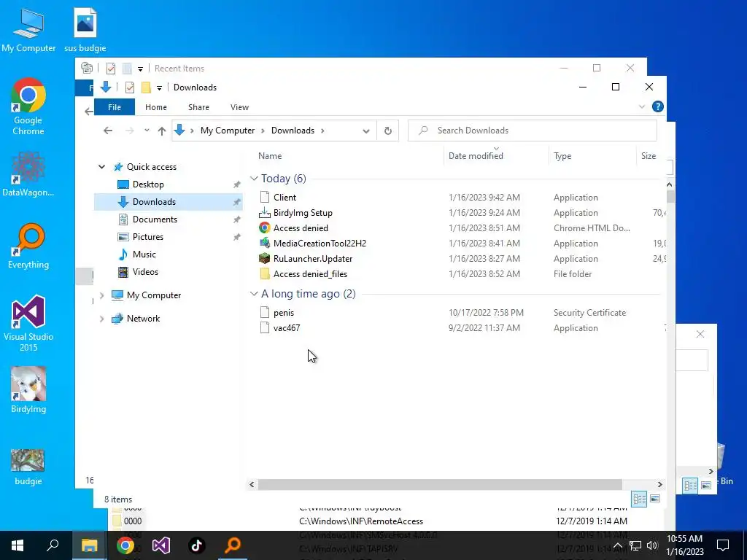Click the horizontal scrollbar in the file list
The height and width of the screenshot is (560, 747).
coord(440,484)
